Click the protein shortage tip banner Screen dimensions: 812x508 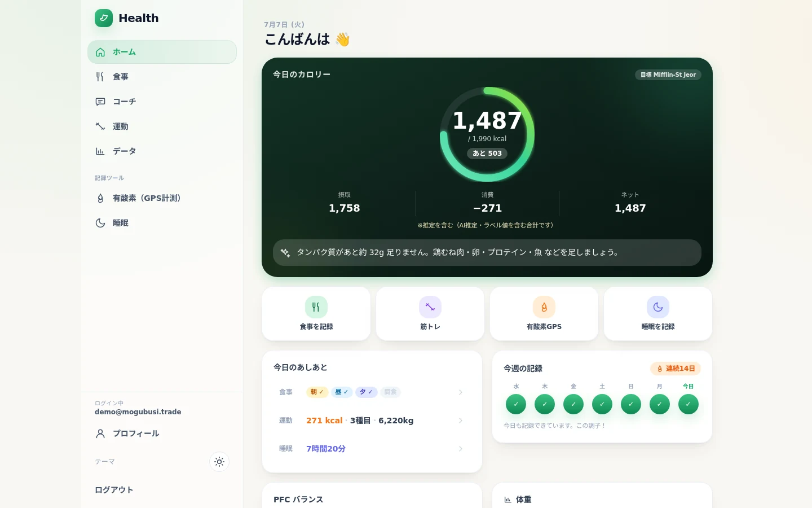tap(487, 253)
